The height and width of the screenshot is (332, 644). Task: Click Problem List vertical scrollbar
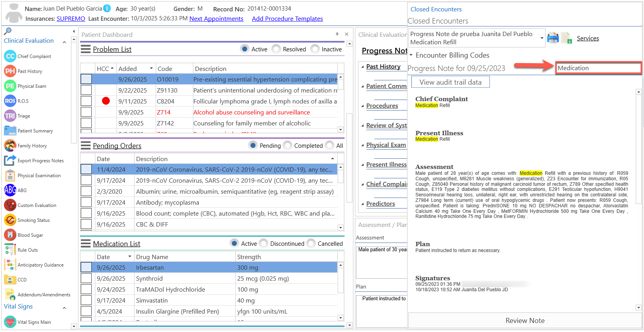(x=340, y=103)
